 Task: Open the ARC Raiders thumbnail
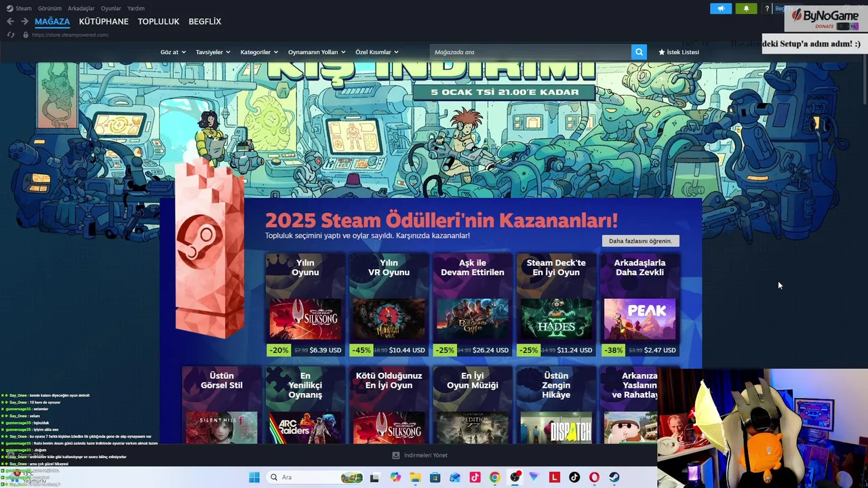305,428
